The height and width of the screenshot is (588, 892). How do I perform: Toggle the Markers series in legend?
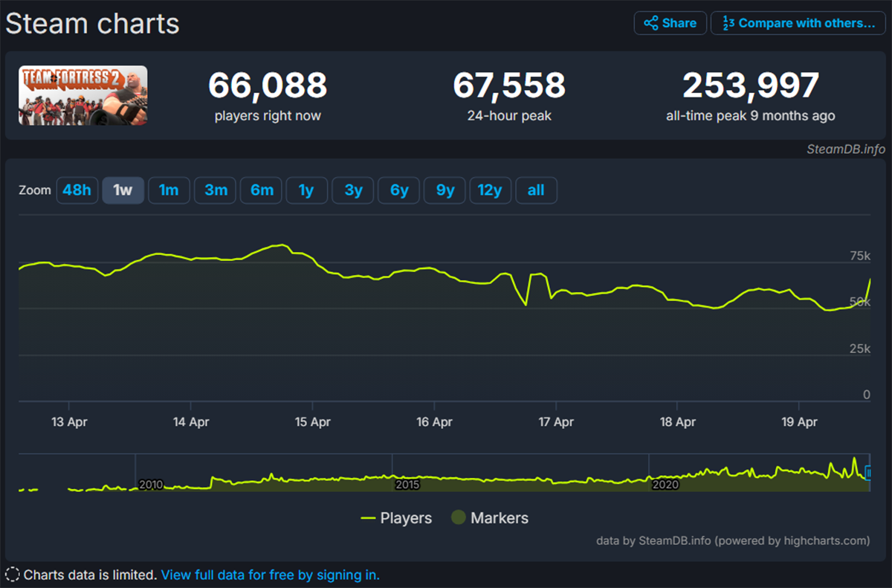pos(490,518)
